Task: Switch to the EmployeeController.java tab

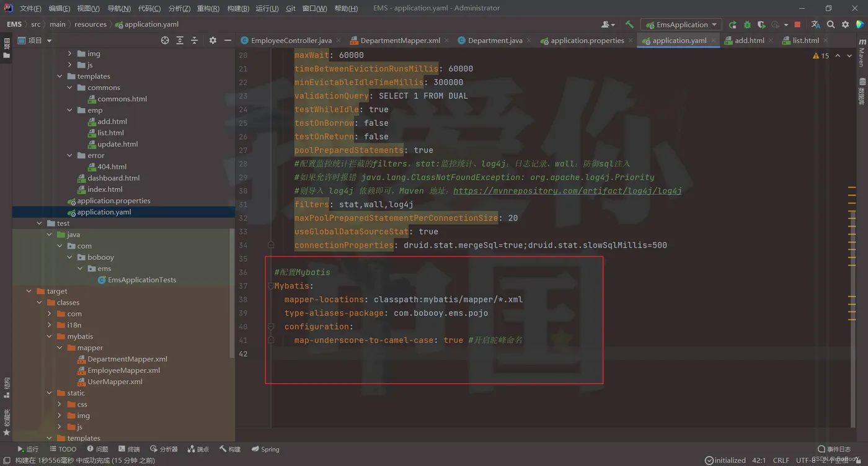Action: (x=291, y=40)
